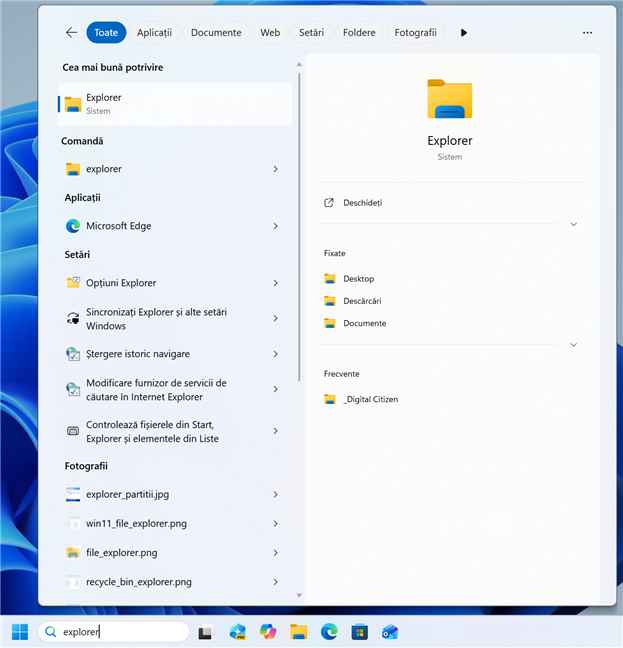623x648 pixels.
Task: Expand the explorer command result arrow
Action: (275, 169)
